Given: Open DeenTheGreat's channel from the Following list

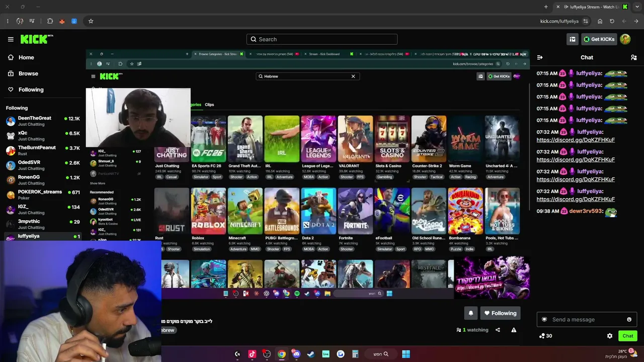Looking at the screenshot, I should (x=43, y=121).
